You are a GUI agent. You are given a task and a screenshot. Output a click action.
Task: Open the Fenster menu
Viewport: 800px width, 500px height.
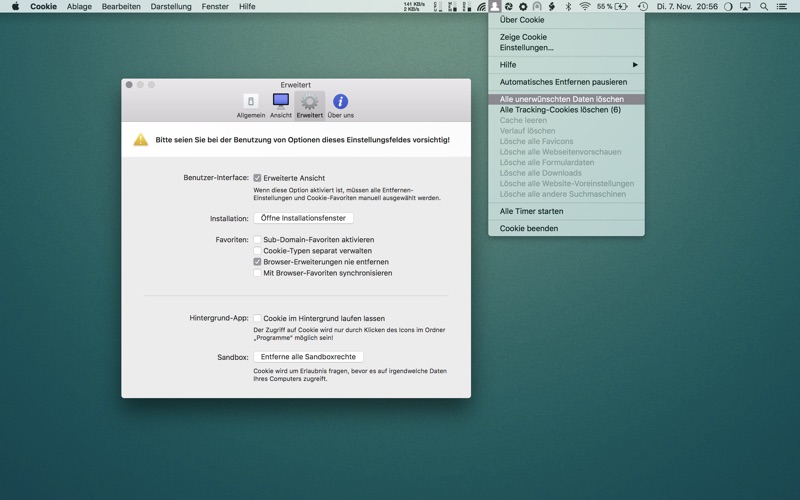pos(215,6)
